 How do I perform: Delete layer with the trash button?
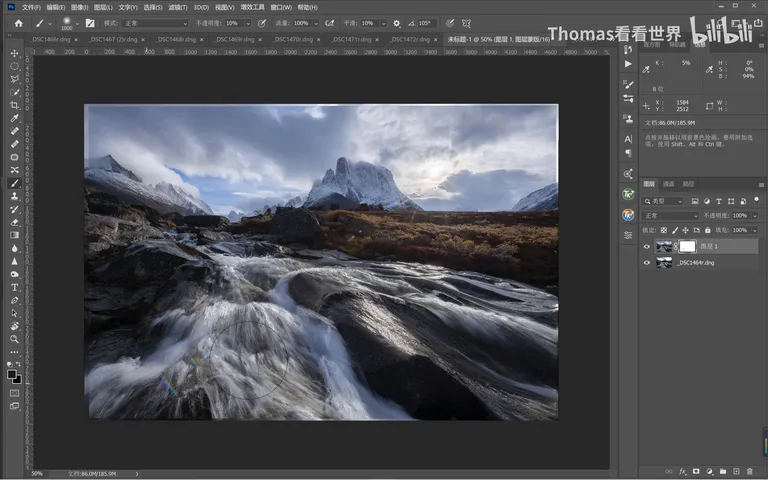coord(749,471)
